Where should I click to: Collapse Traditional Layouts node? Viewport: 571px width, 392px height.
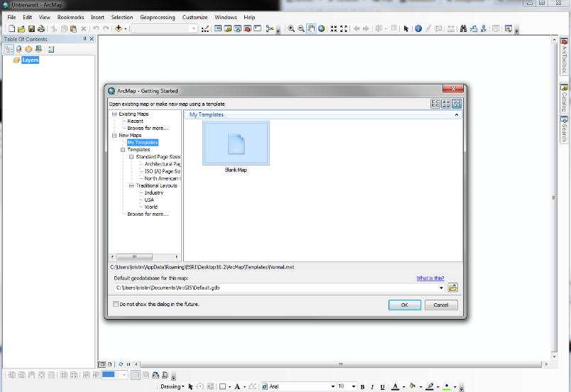click(131, 185)
